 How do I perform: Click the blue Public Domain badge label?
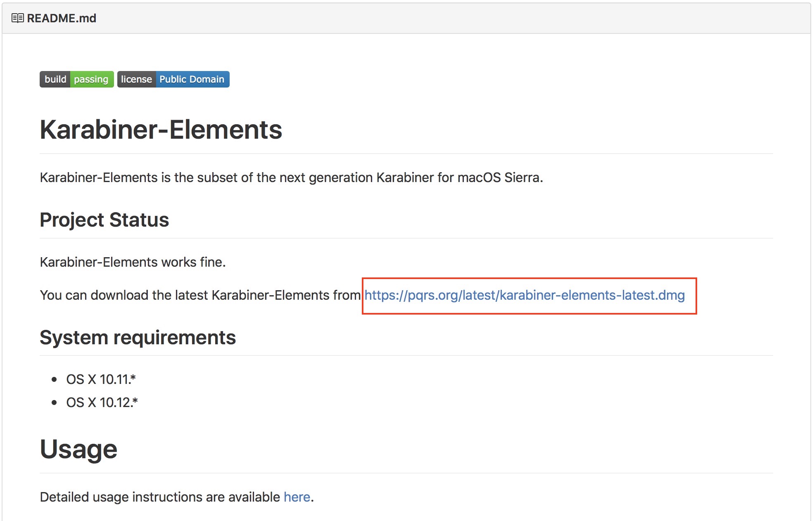pos(192,79)
